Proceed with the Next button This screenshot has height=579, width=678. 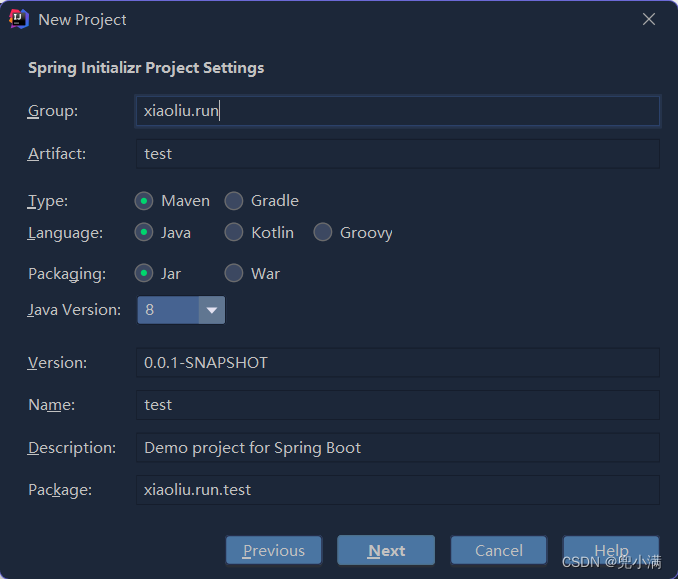[386, 550]
